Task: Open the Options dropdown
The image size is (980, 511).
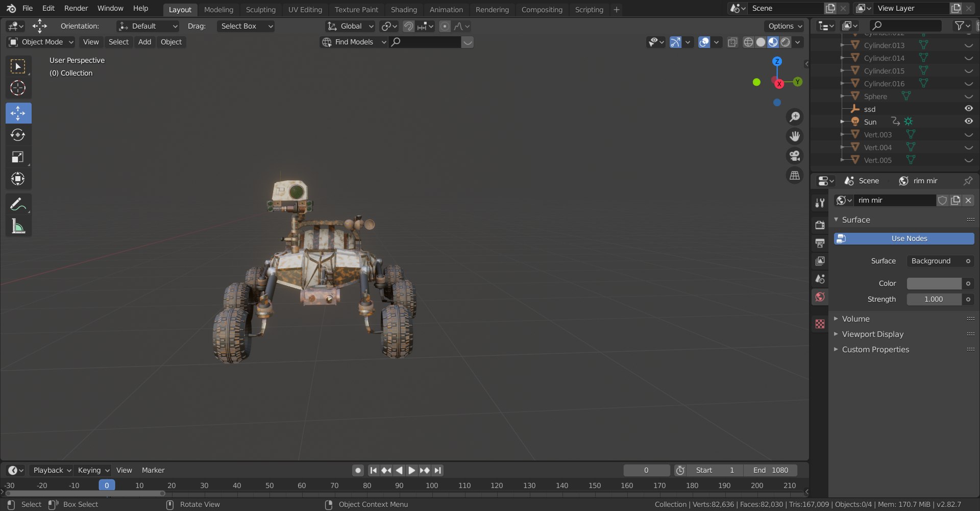Action: [x=785, y=26]
